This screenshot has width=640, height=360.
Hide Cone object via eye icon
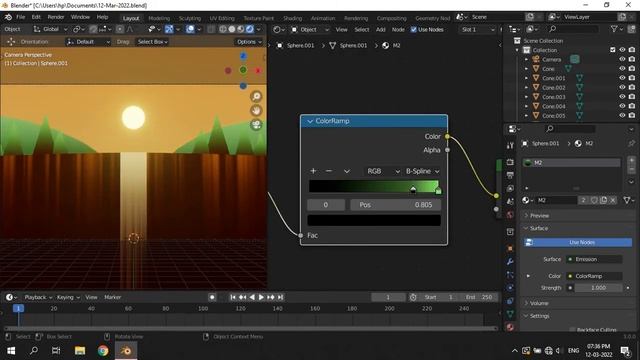click(x=622, y=69)
